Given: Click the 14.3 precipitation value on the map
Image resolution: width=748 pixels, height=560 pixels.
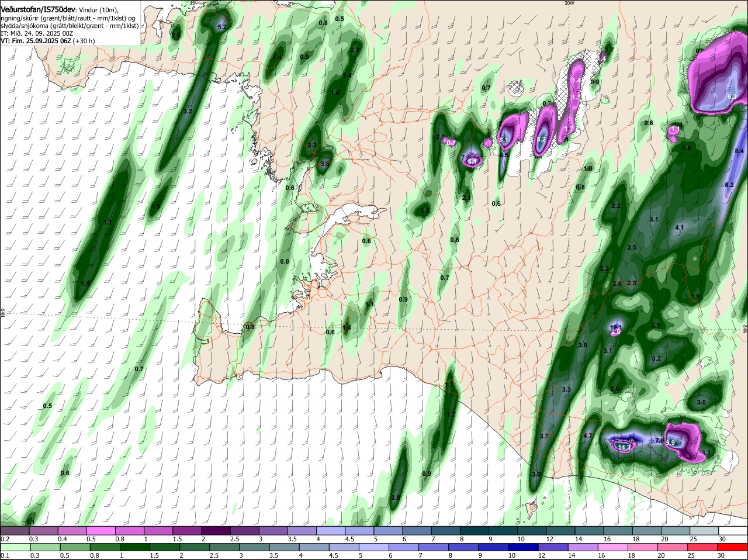Looking at the screenshot, I should tap(625, 447).
